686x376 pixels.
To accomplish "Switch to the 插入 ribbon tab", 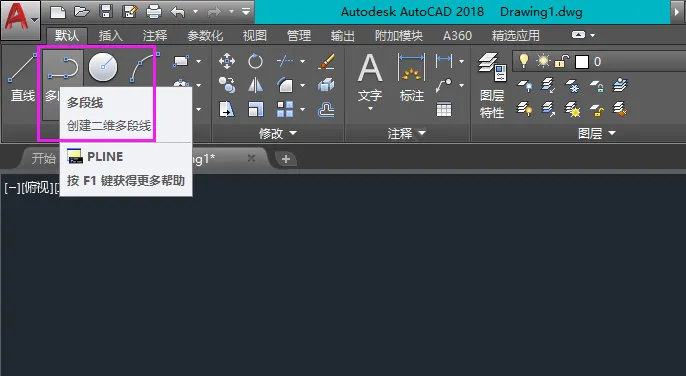I will click(x=110, y=35).
